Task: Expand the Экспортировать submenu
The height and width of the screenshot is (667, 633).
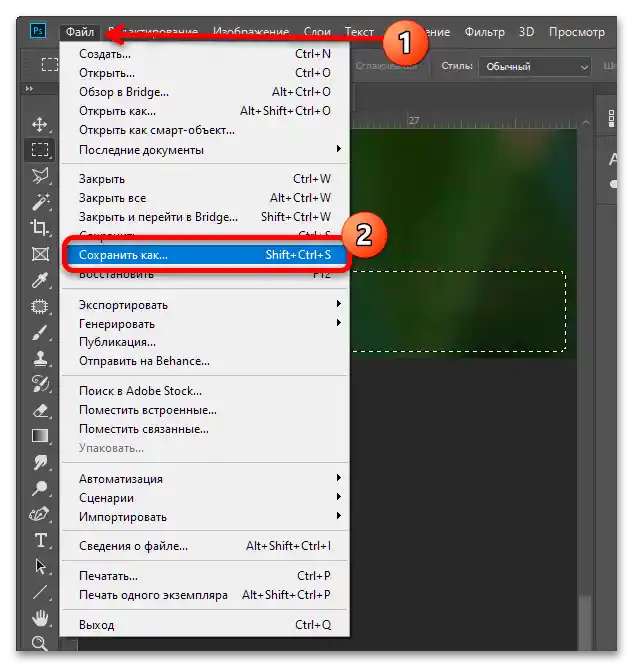Action: pyautogui.click(x=205, y=305)
